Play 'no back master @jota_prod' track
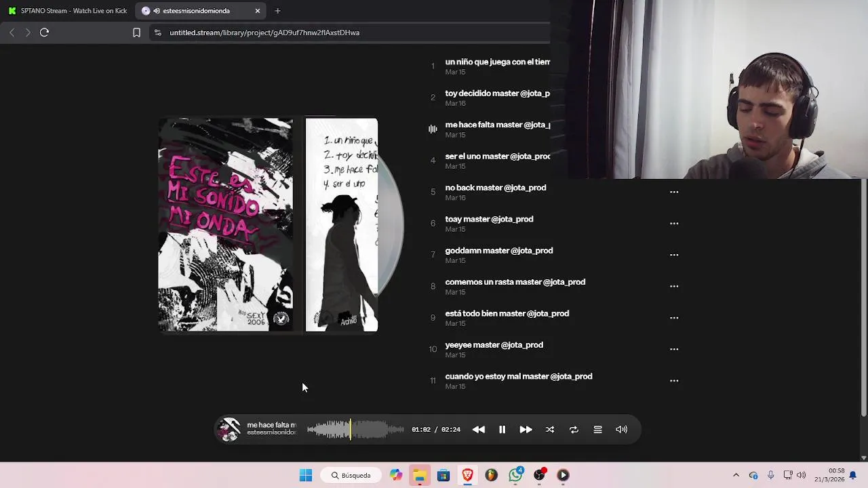The width and height of the screenshot is (868, 488). coord(496,188)
